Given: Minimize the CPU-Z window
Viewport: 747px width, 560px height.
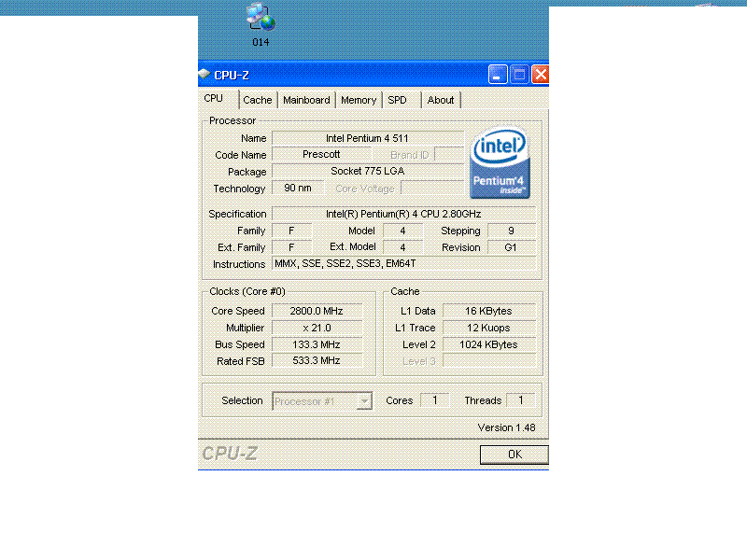Looking at the screenshot, I should pyautogui.click(x=498, y=75).
